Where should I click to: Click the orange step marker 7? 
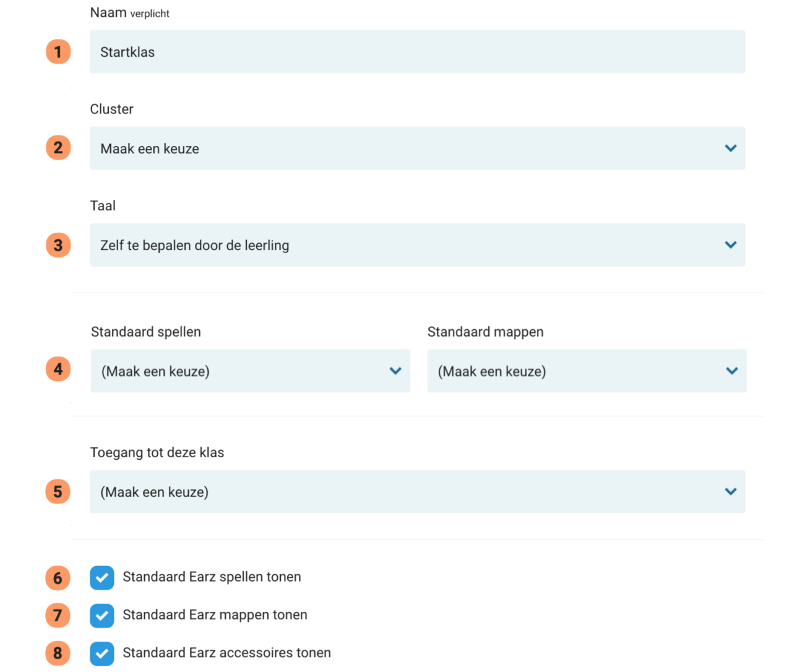(x=58, y=616)
